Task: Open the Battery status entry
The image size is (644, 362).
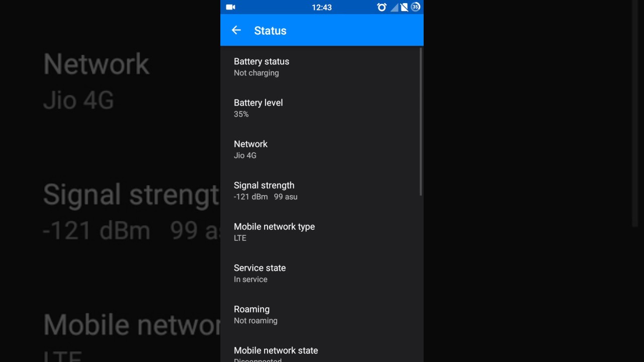Action: tap(320, 67)
